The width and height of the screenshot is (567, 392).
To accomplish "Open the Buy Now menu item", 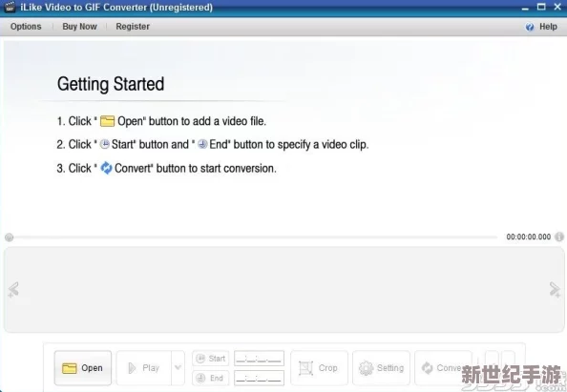I will (79, 27).
